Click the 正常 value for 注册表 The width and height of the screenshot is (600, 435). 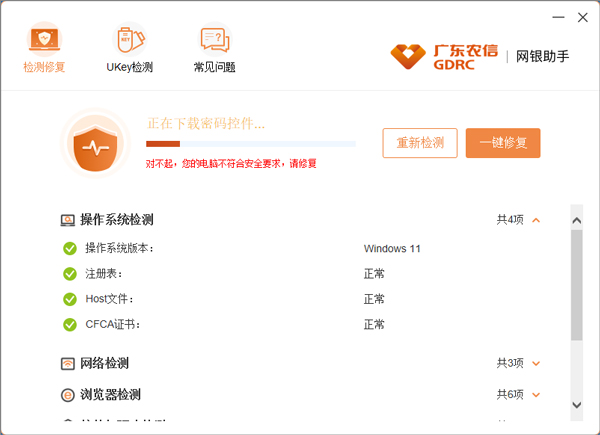(x=374, y=274)
